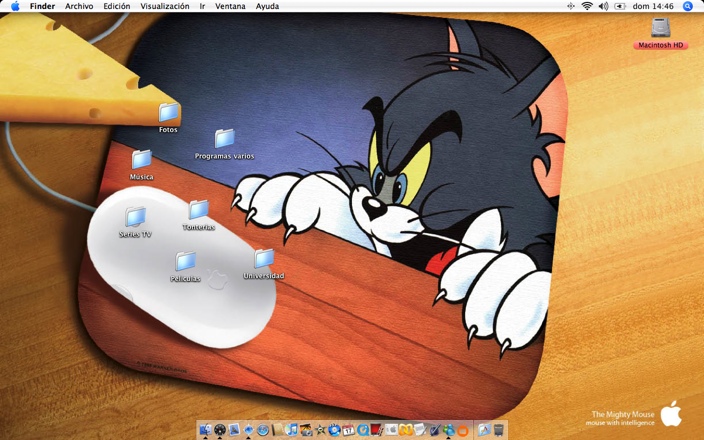704x440 pixels.
Task: Open the Apple menu
Action: coord(15,6)
